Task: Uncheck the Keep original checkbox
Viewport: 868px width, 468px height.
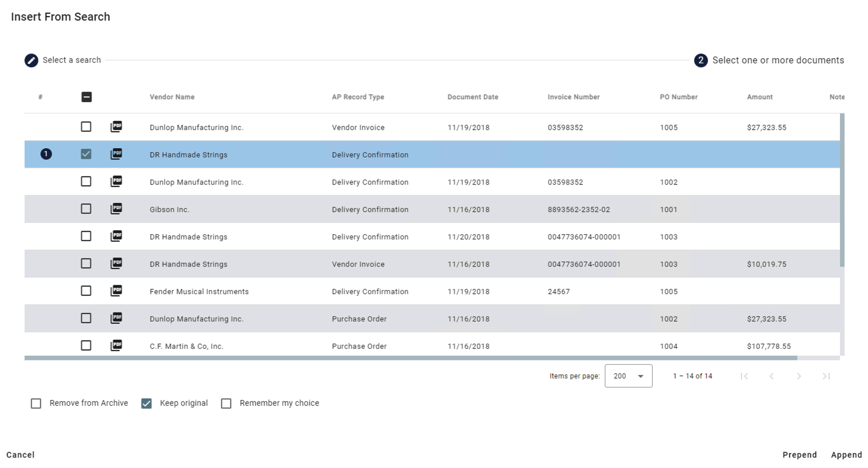Action: coord(146,403)
